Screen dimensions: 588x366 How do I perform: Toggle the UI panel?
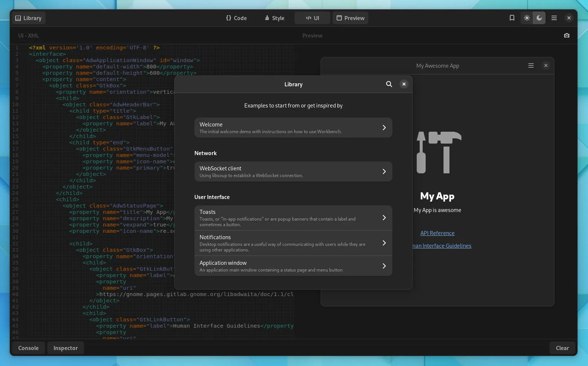pyautogui.click(x=312, y=18)
